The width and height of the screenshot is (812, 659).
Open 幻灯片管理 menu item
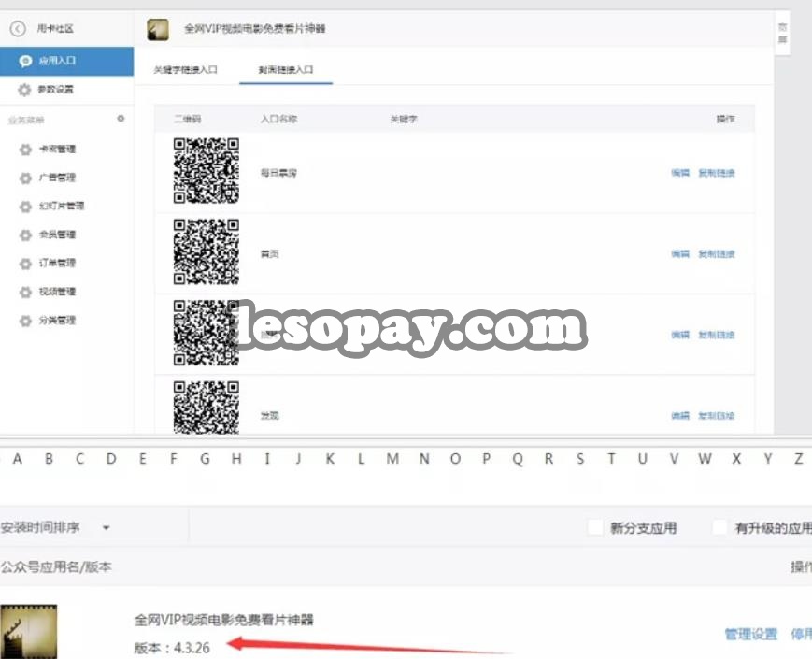62,207
